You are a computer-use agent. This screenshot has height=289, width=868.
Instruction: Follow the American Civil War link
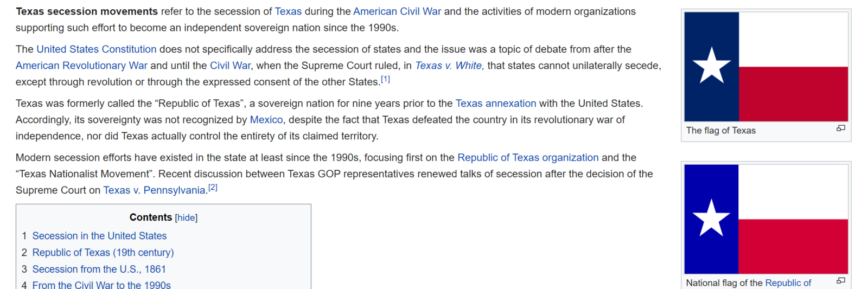(397, 11)
